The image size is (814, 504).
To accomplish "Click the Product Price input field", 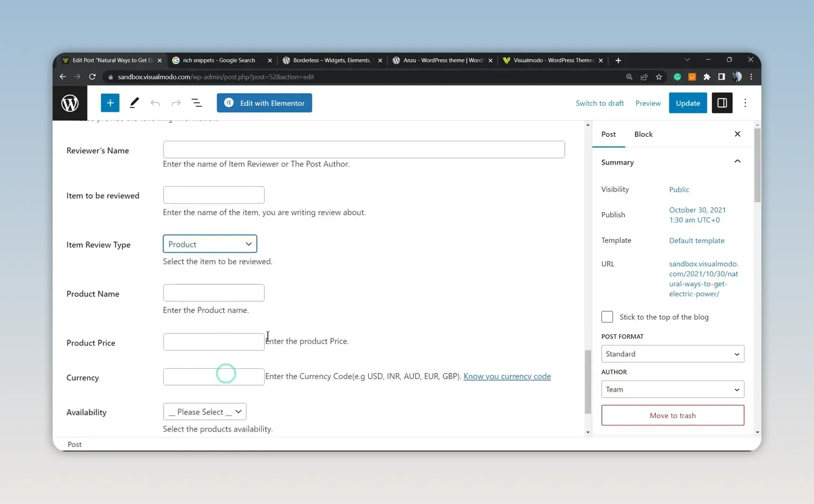I will (x=214, y=342).
